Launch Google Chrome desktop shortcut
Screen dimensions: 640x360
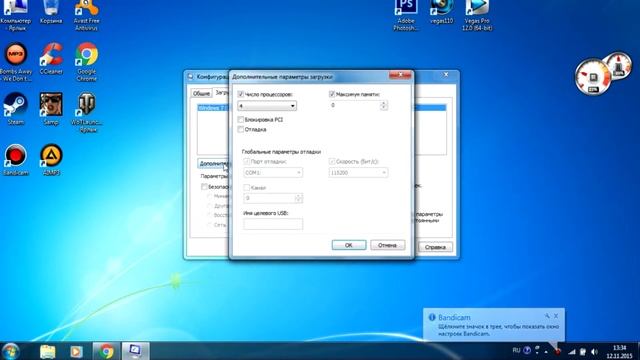tap(86, 62)
